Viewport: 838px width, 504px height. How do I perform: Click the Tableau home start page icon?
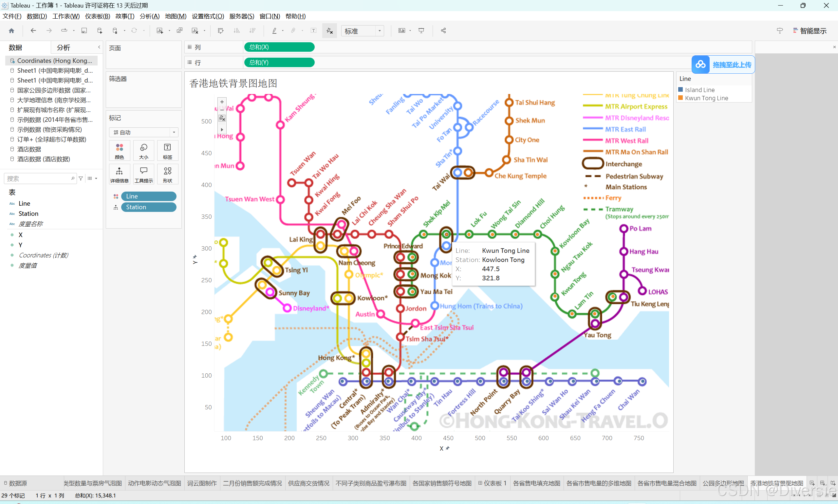[11, 30]
